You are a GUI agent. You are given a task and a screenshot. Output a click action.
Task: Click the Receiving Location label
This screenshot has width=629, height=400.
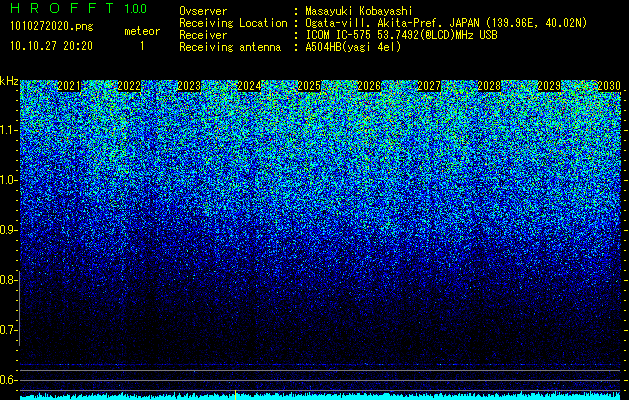pos(233,23)
